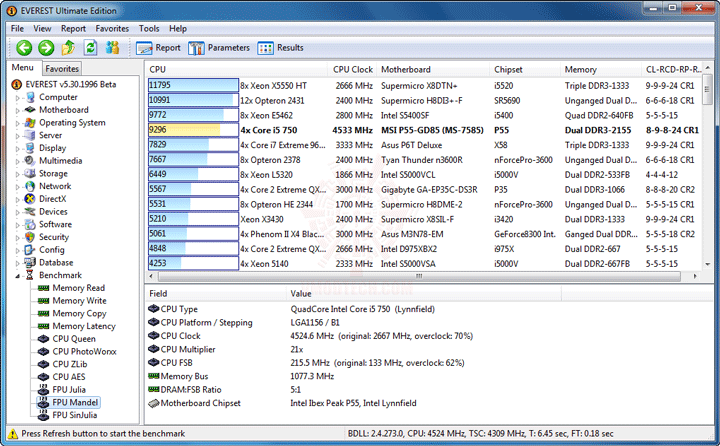The height and width of the screenshot is (446, 720).
Task: Open the Favorites menu in the menu bar
Action: 112,28
